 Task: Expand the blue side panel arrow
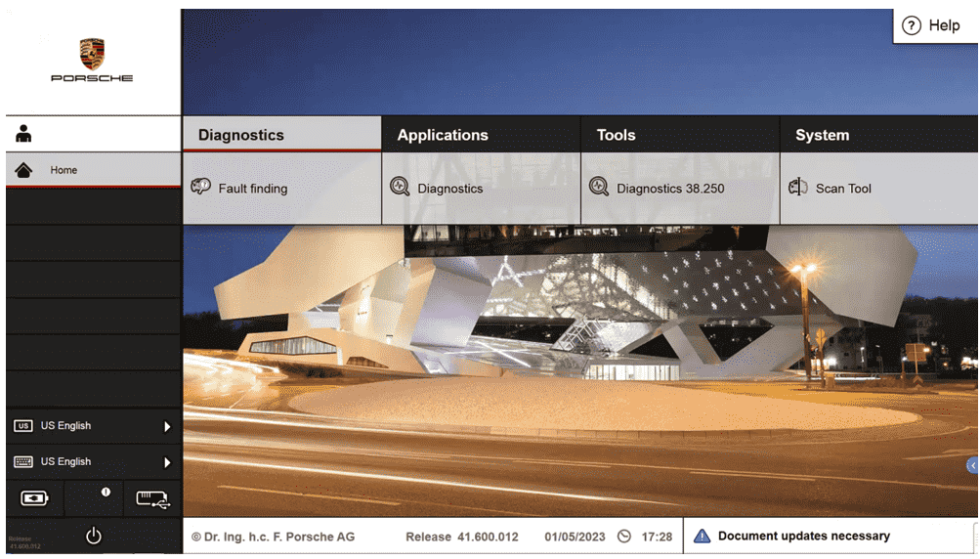[x=972, y=464]
